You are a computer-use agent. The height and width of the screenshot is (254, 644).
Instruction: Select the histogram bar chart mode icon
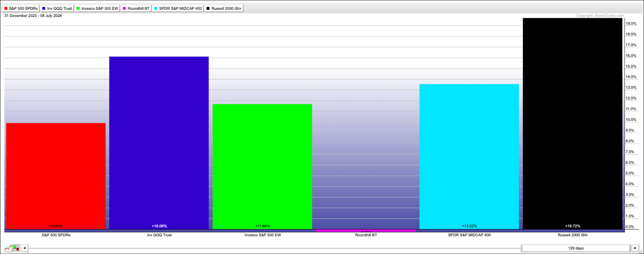tap(16, 248)
